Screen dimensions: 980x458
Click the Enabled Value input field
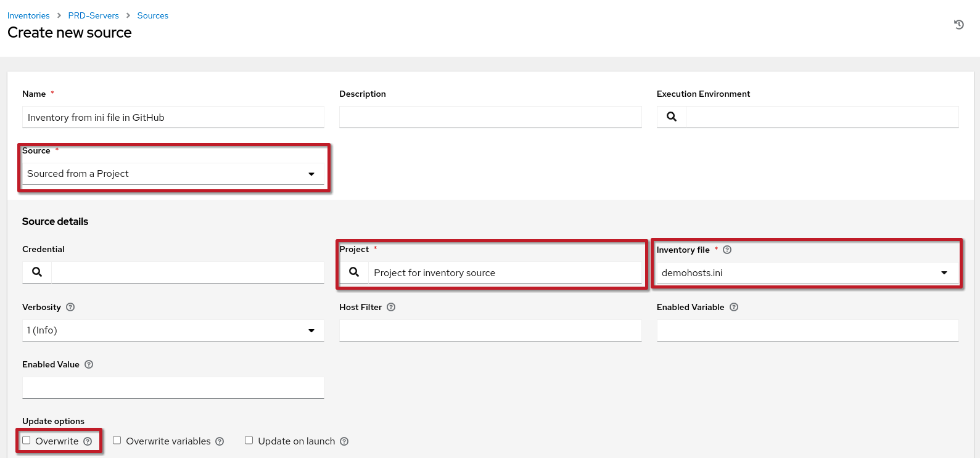pos(173,388)
